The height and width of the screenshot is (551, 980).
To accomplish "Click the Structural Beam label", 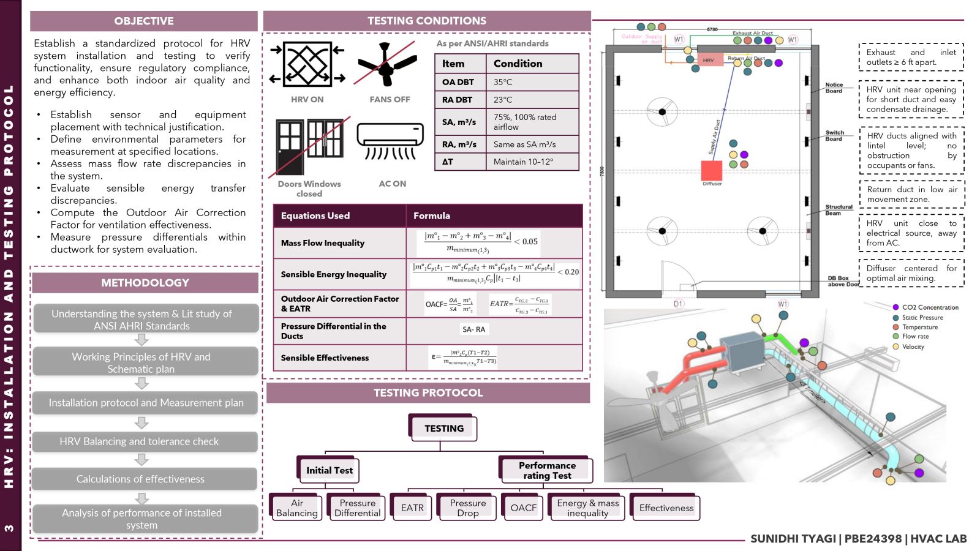I will click(839, 210).
